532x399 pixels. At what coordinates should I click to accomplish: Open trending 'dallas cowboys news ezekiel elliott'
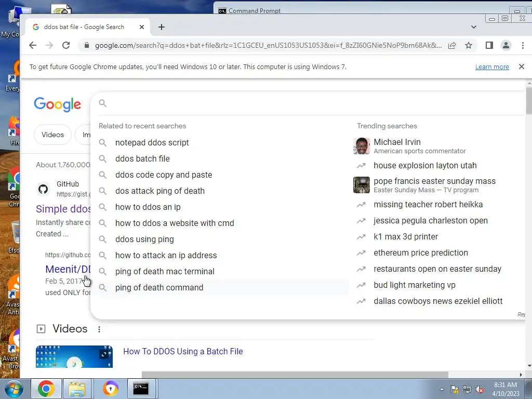point(438,301)
